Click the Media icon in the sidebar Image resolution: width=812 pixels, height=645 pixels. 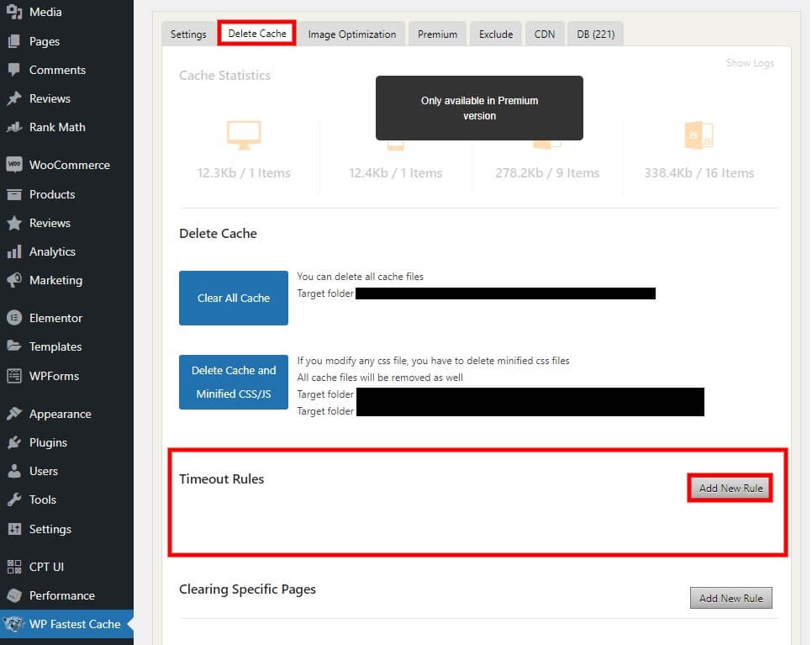[14, 12]
